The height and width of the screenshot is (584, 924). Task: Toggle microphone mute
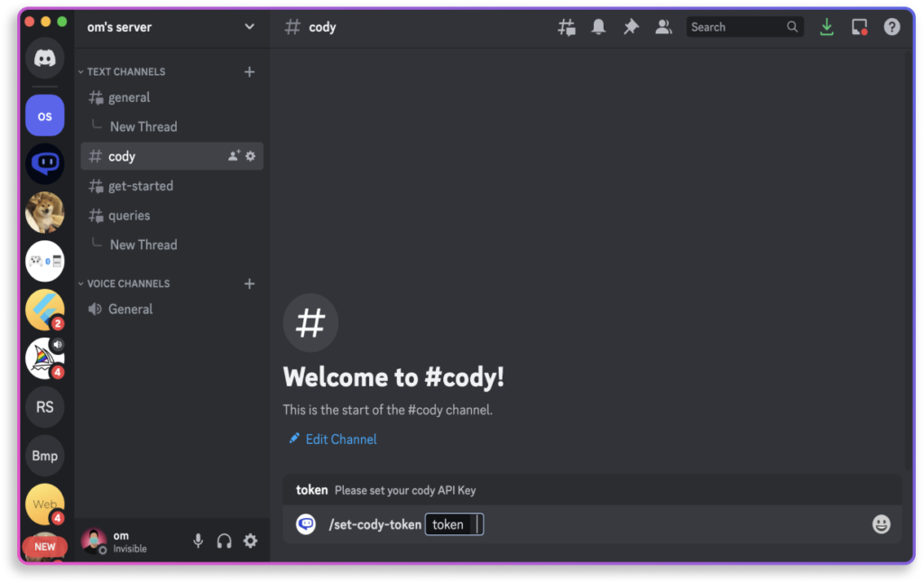(x=199, y=541)
